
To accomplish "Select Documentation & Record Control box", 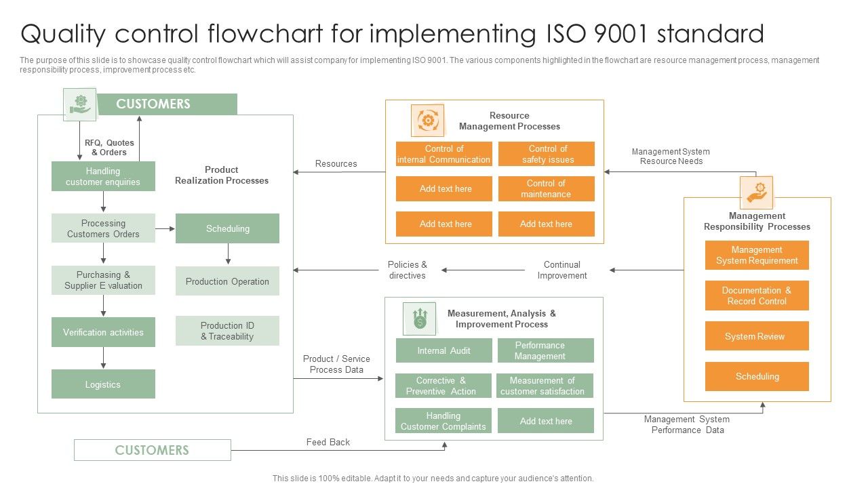I will coord(757,296).
